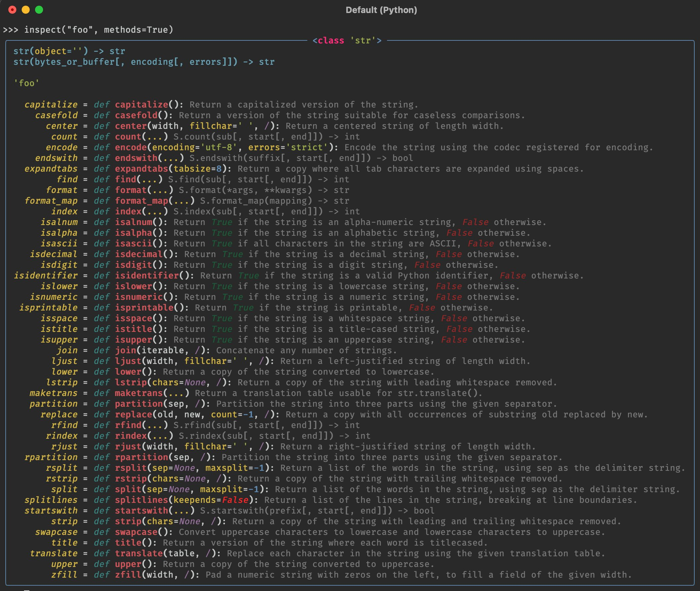Click the str(object='') -> str signature line
The width and height of the screenshot is (700, 591).
coord(69,51)
